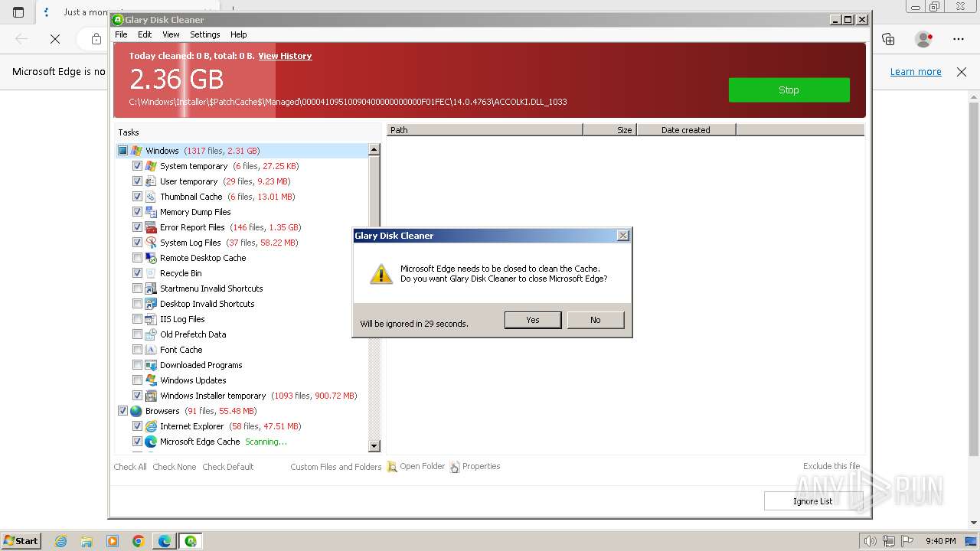Screen dimensions: 980x551
Task: Open Chrome from the taskbar
Action: tap(139, 541)
